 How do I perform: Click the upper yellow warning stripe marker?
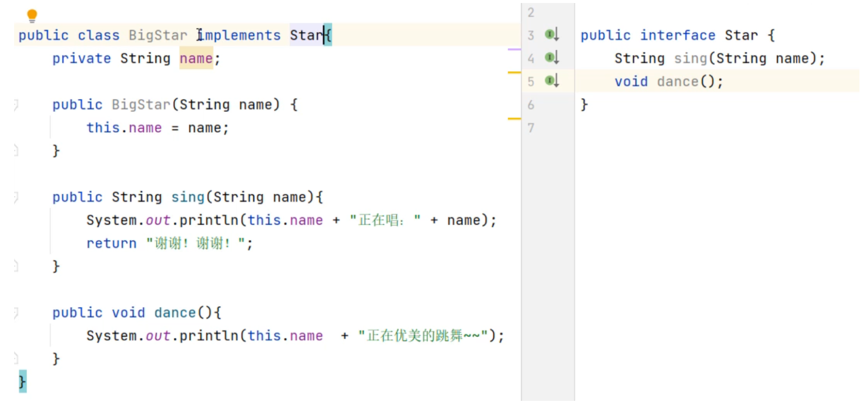point(514,73)
